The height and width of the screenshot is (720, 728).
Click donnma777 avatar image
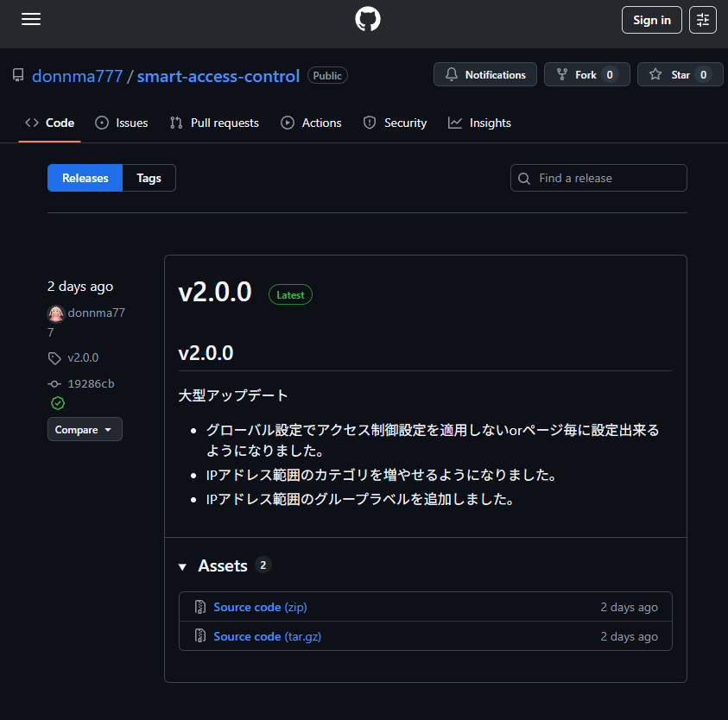(x=55, y=313)
